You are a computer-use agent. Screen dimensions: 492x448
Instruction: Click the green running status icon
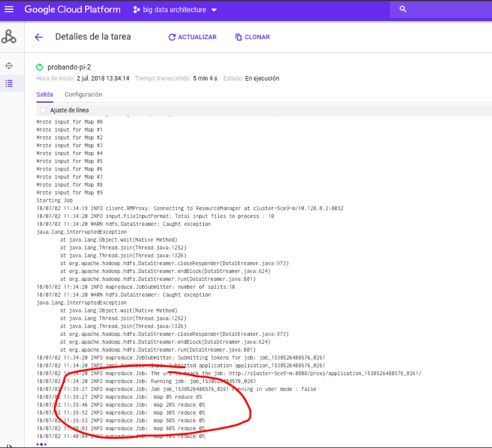(39, 67)
